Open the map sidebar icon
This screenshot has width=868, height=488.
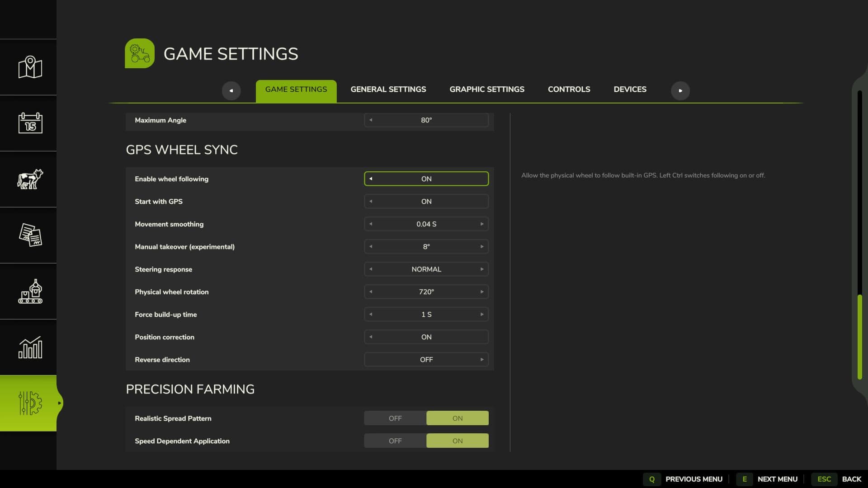(30, 67)
